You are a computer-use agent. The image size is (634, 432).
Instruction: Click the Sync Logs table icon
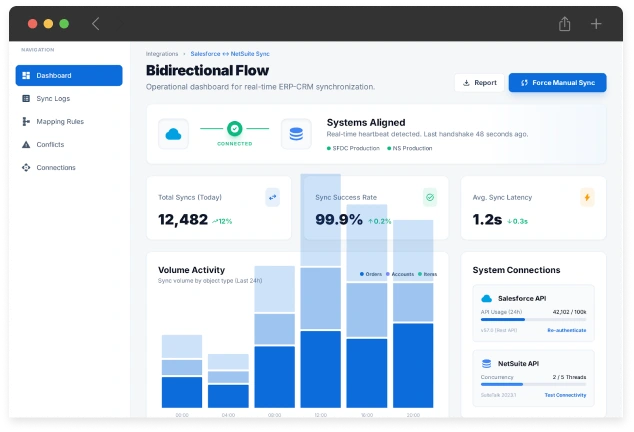pyautogui.click(x=26, y=98)
